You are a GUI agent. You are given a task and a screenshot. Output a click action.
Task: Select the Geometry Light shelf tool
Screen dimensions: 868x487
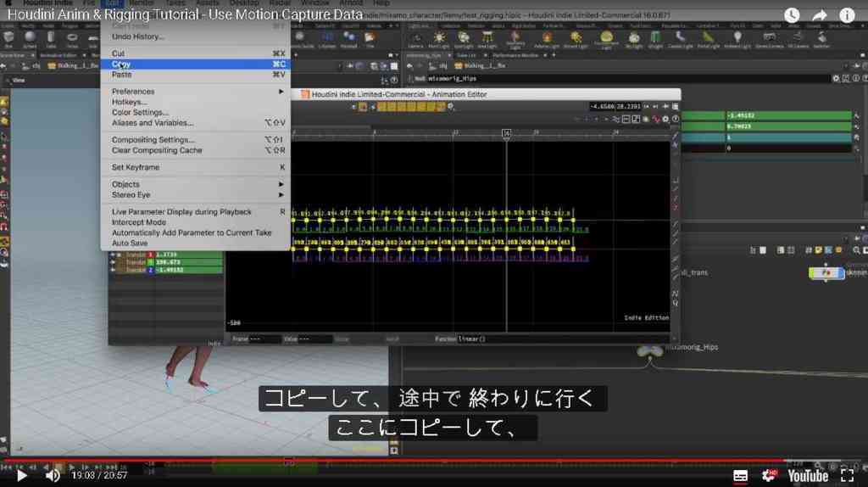click(x=515, y=39)
